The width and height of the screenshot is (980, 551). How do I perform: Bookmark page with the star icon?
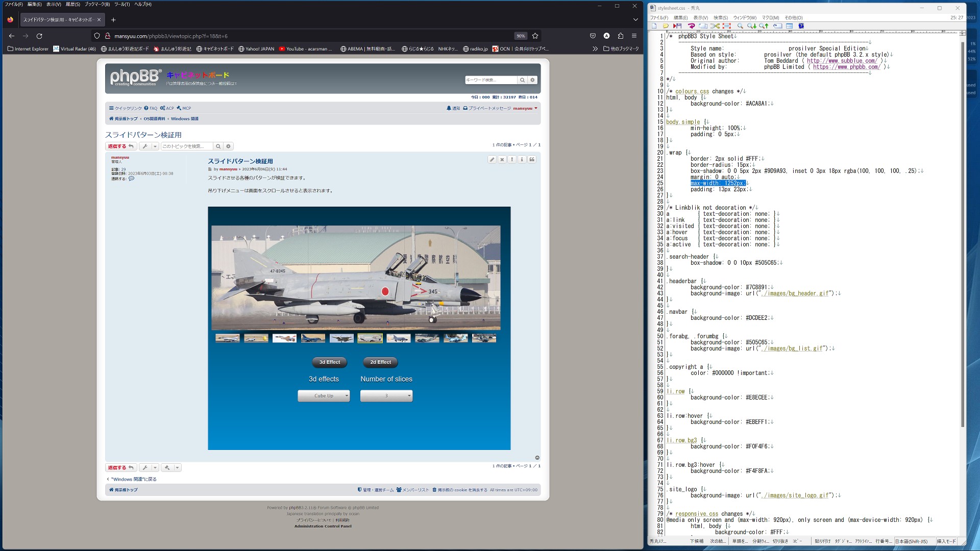pos(535,36)
